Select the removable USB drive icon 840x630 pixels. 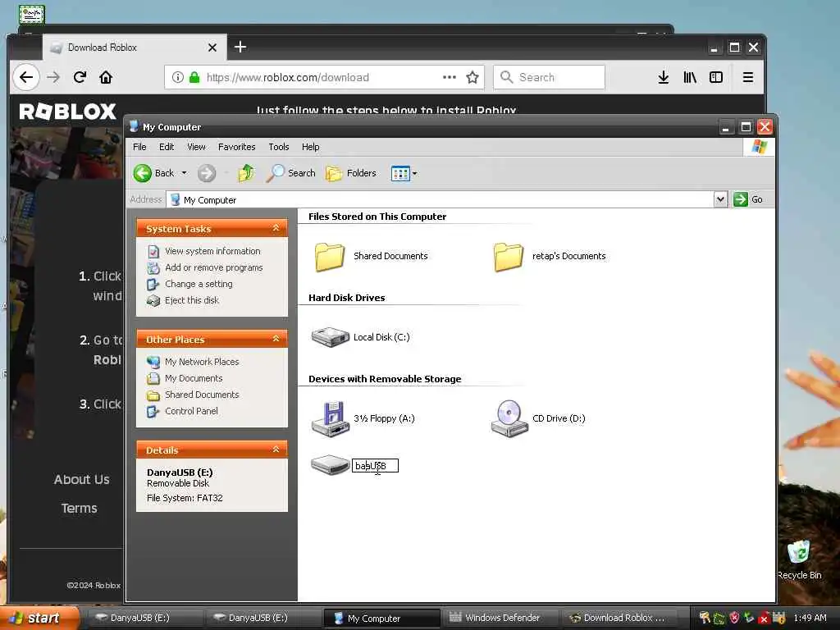330,464
